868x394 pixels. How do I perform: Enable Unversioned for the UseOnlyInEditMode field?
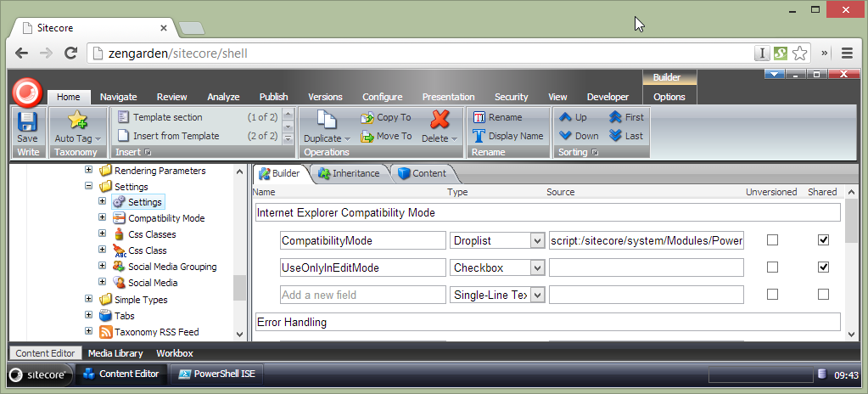click(x=772, y=267)
